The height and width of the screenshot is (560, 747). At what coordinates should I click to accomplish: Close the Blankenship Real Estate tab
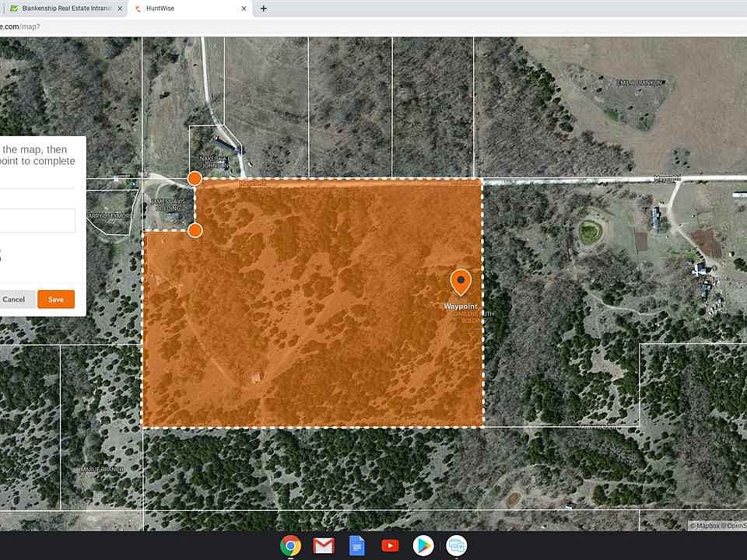[120, 9]
